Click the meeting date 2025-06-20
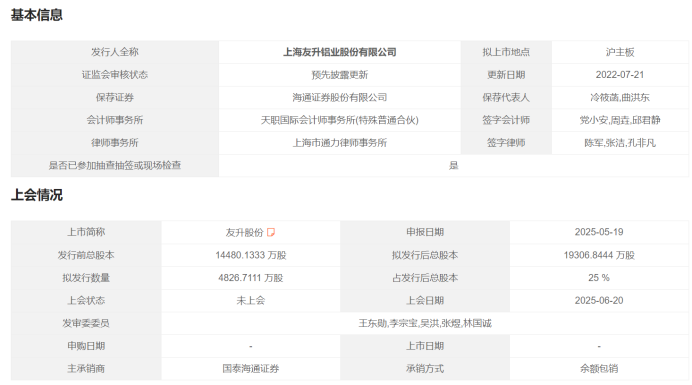Screen dimensions: 692x385 599,301
